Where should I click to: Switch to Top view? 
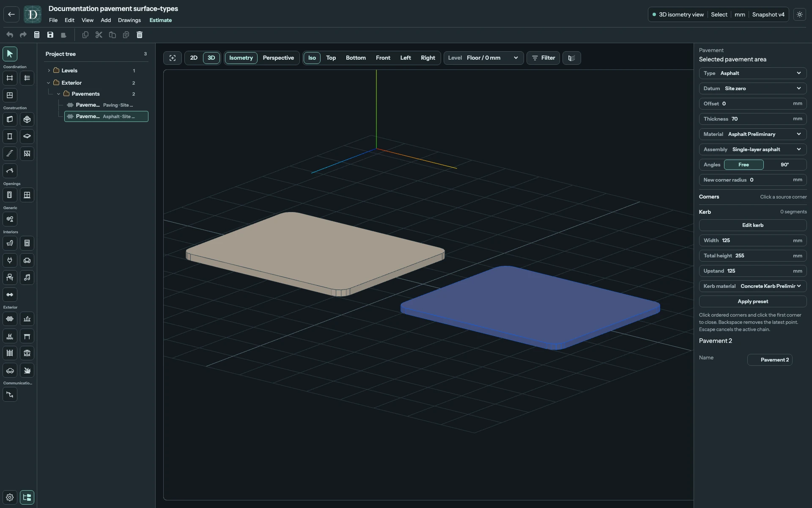click(x=331, y=58)
